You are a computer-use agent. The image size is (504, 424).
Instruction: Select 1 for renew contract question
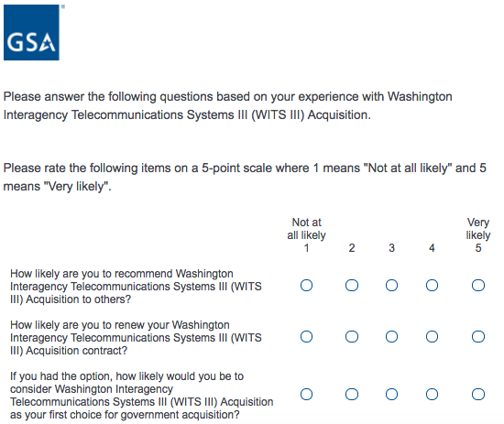click(x=306, y=337)
